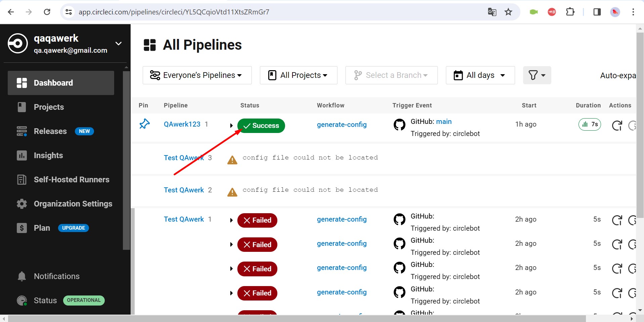Click the main branch link
The height and width of the screenshot is (322, 644).
444,122
